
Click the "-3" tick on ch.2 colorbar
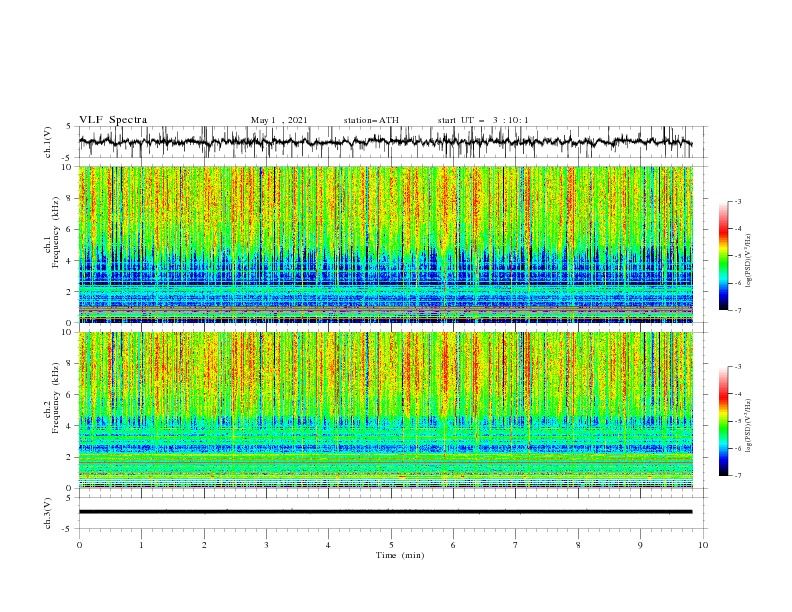point(737,367)
